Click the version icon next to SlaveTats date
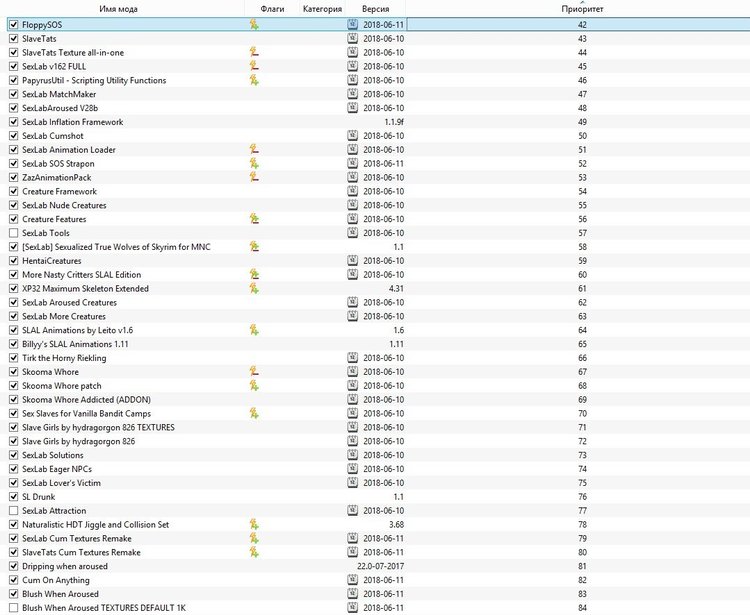Image resolution: width=750 pixels, height=615 pixels. 353,38
